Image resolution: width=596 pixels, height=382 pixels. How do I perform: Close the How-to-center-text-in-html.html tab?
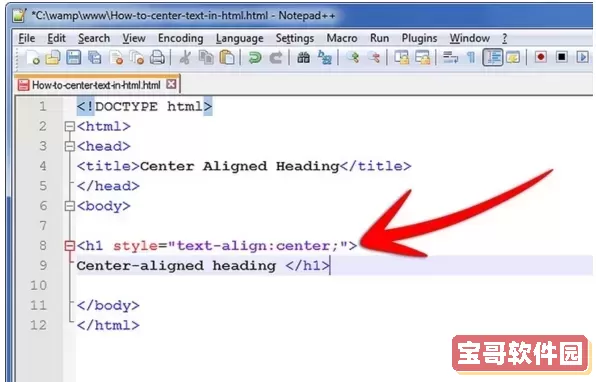pos(171,84)
